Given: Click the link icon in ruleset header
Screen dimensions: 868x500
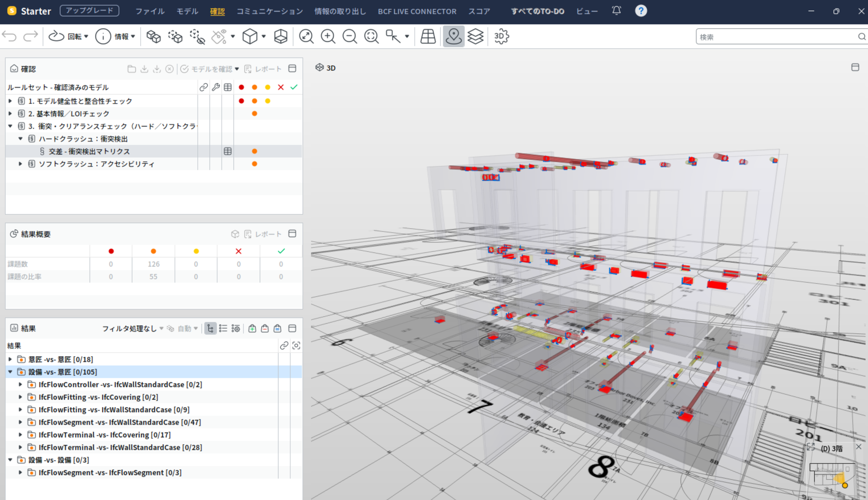Looking at the screenshot, I should [x=203, y=87].
